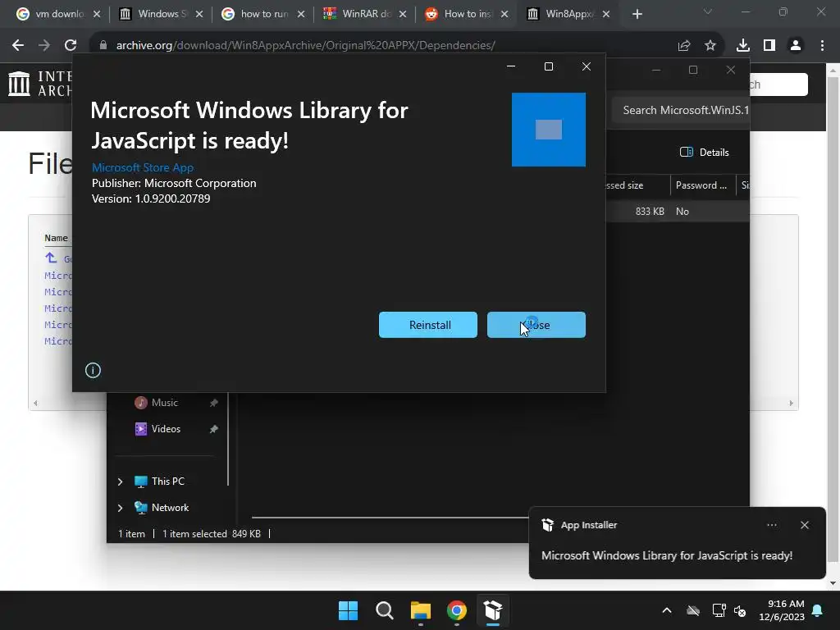Click the page's right horizontal scroll arrow
The width and height of the screenshot is (840, 630).
tap(791, 403)
